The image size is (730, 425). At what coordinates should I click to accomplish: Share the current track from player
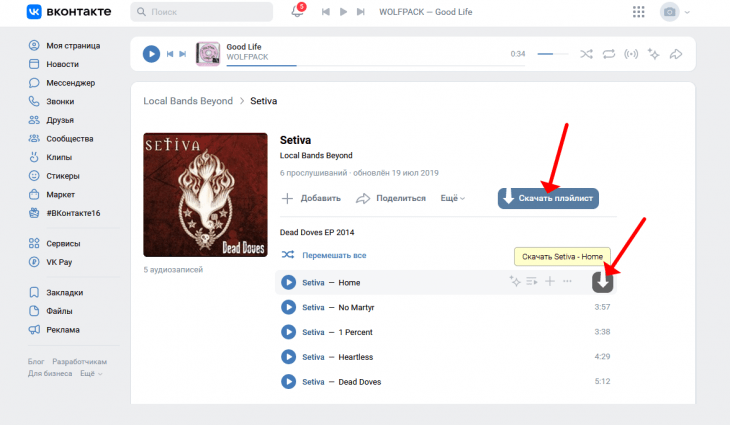point(676,54)
